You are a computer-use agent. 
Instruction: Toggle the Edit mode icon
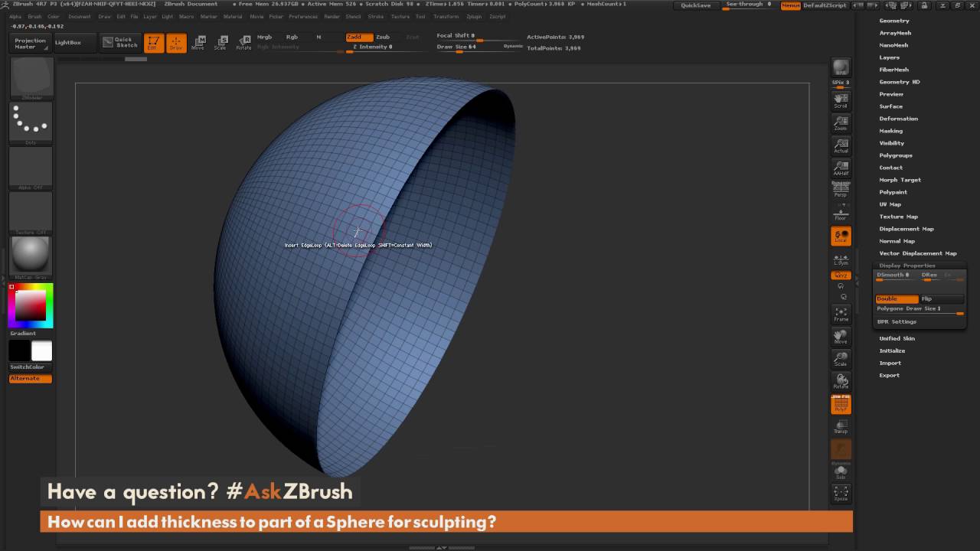[153, 43]
